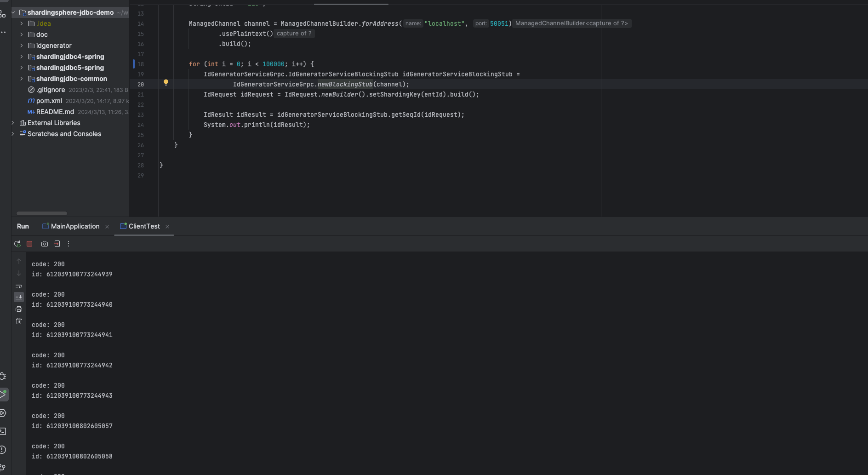Viewport: 868px width, 475px height.
Task: Toggle the Run tool window button
Action: (x=3, y=394)
